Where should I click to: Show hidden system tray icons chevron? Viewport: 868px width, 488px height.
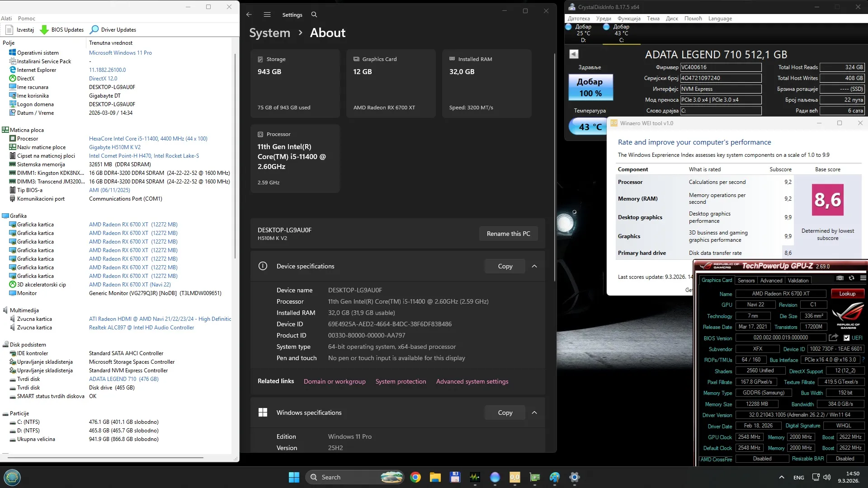coord(781,477)
